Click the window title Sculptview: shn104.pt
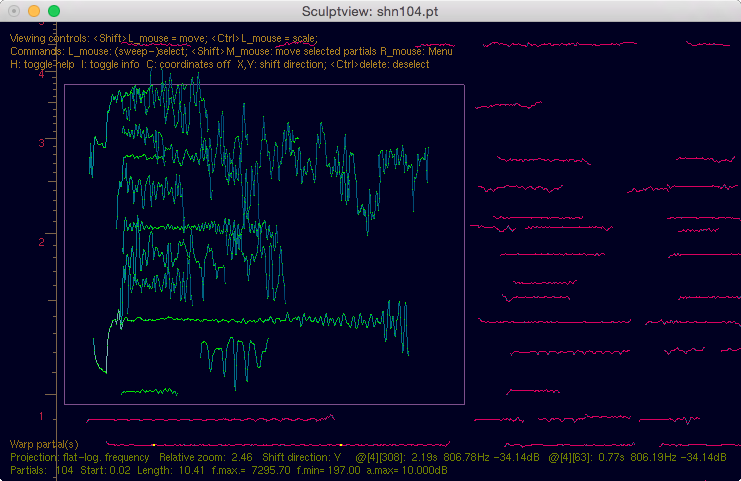Screen dimensions: 741x481 click(x=370, y=10)
